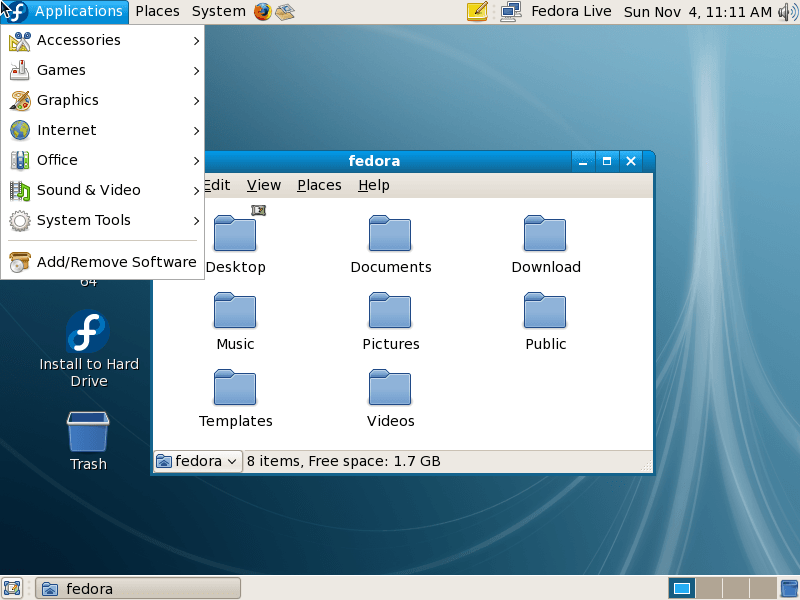
Task: Select the Download folder icon
Action: point(545,234)
